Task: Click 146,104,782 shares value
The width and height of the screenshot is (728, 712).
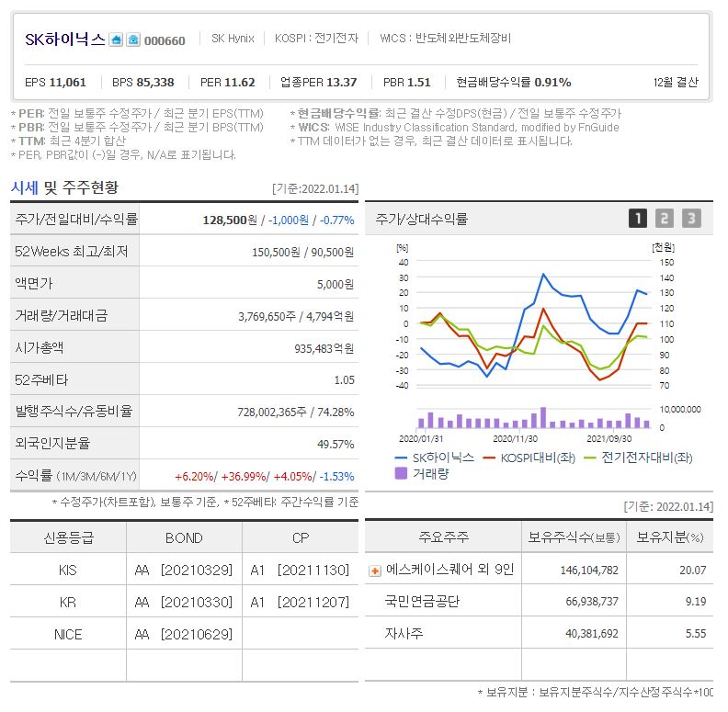Action: point(589,571)
